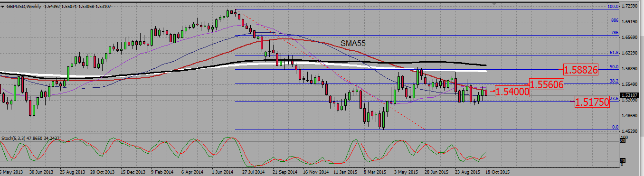Image resolution: width=644 pixels, height=176 pixels.
Task: Click the 1.72590 value on price scale
Action: (x=632, y=6)
